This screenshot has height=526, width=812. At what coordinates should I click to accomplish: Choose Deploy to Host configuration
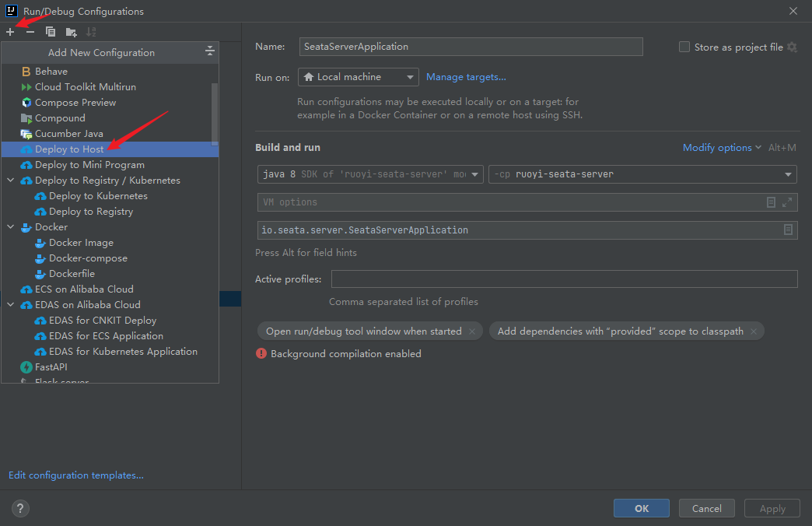110,149
